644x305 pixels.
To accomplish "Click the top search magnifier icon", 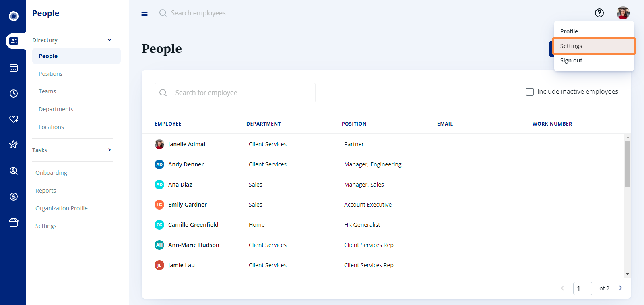I will pos(163,13).
